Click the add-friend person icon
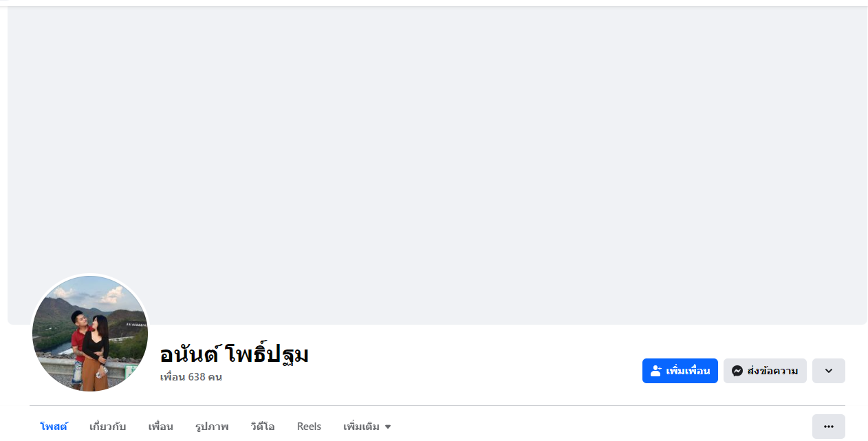 click(x=655, y=371)
